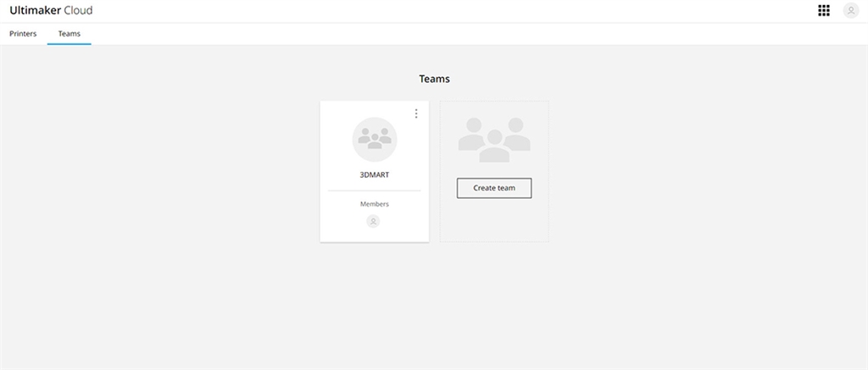The height and width of the screenshot is (370, 868).
Task: Select the Teams tab
Action: [x=69, y=34]
